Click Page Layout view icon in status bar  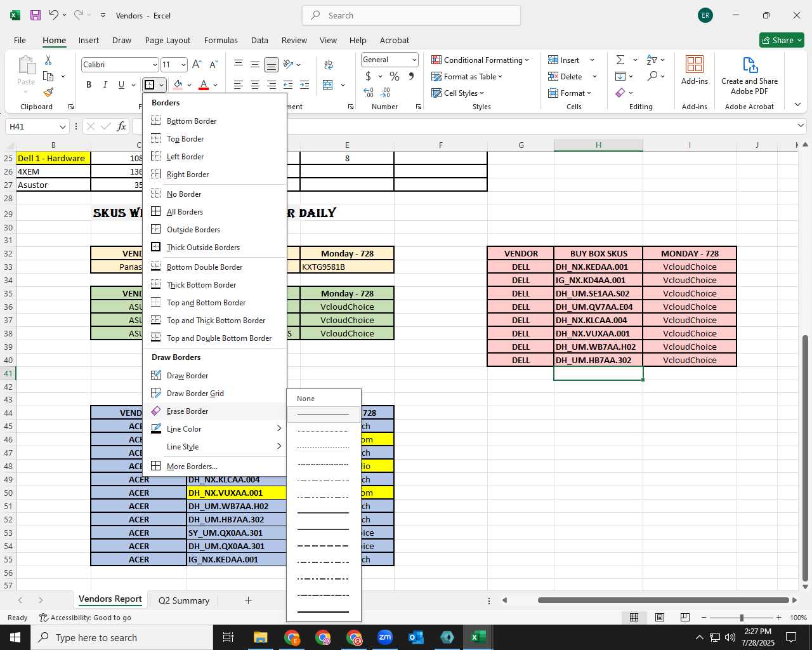coord(659,618)
